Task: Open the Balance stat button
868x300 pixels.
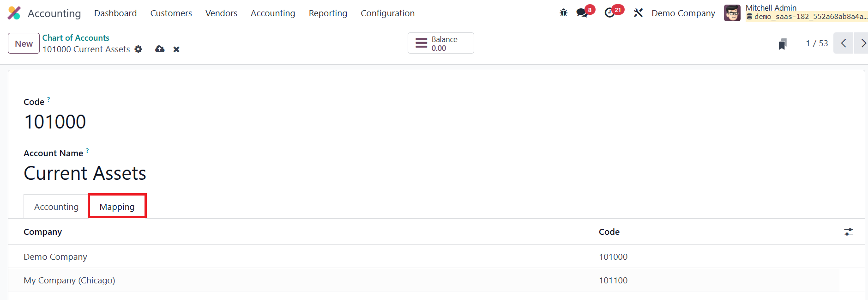Action: click(x=440, y=43)
